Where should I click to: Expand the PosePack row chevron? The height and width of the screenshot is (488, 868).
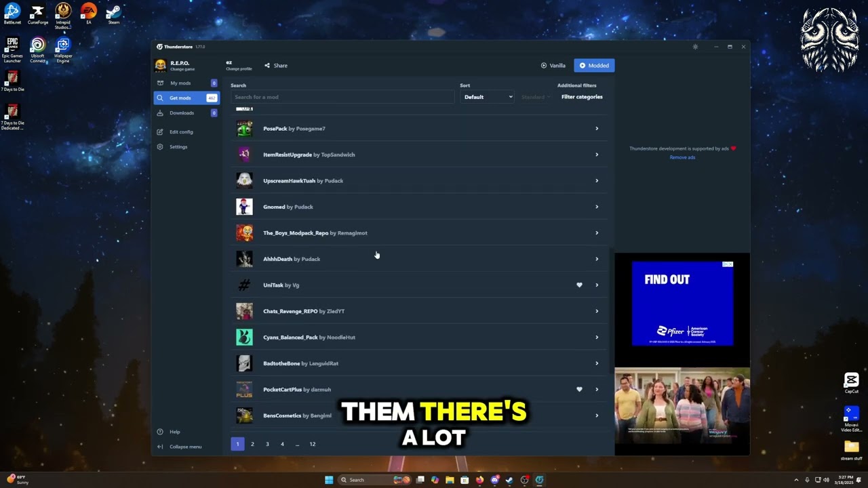tap(597, 129)
